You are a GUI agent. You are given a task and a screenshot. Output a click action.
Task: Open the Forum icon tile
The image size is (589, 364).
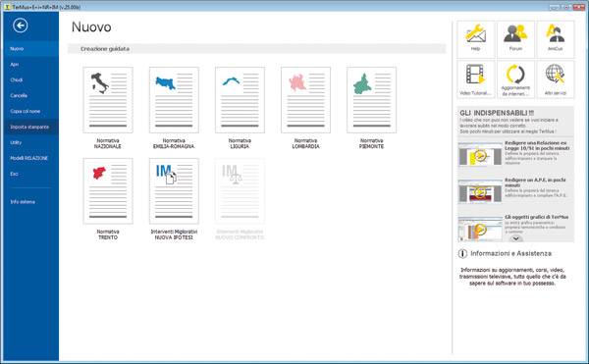click(x=515, y=39)
